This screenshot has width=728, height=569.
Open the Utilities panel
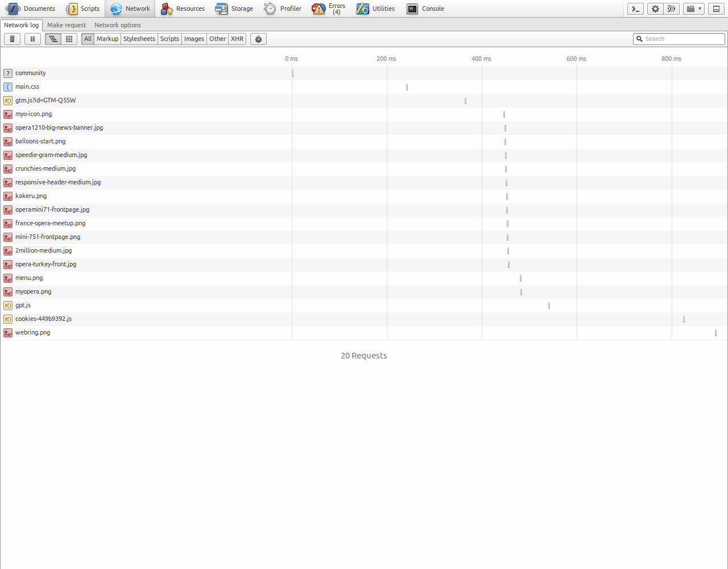375,9
